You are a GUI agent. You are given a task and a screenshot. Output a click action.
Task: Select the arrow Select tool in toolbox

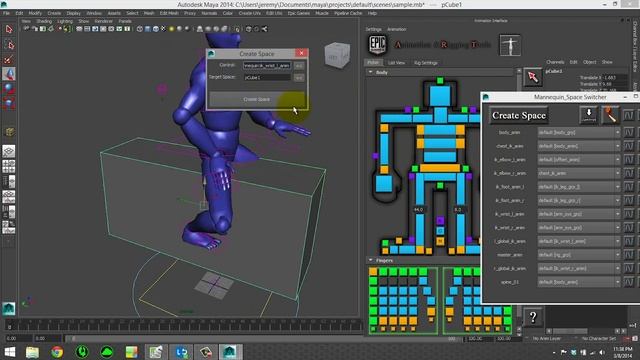coord(9,29)
